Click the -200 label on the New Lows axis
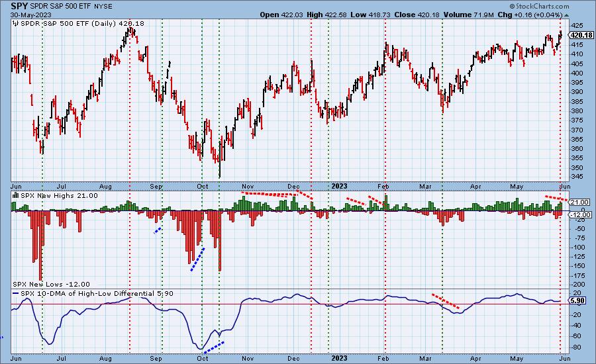This screenshot has width=596, height=364. point(579,285)
